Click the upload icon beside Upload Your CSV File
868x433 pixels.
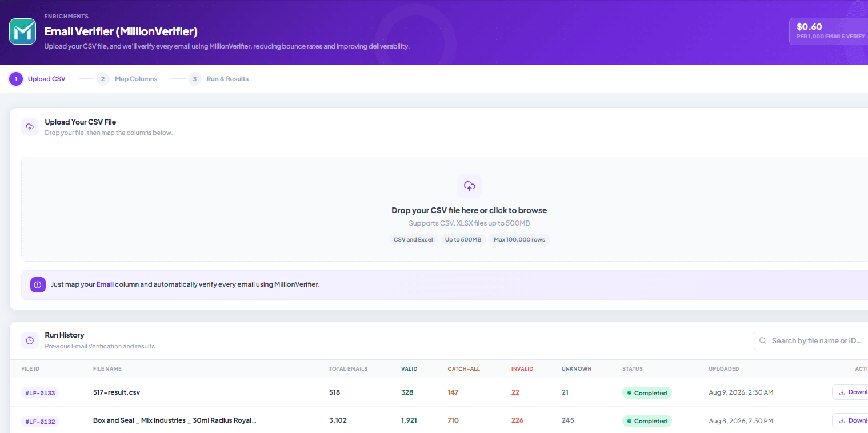[x=30, y=127]
